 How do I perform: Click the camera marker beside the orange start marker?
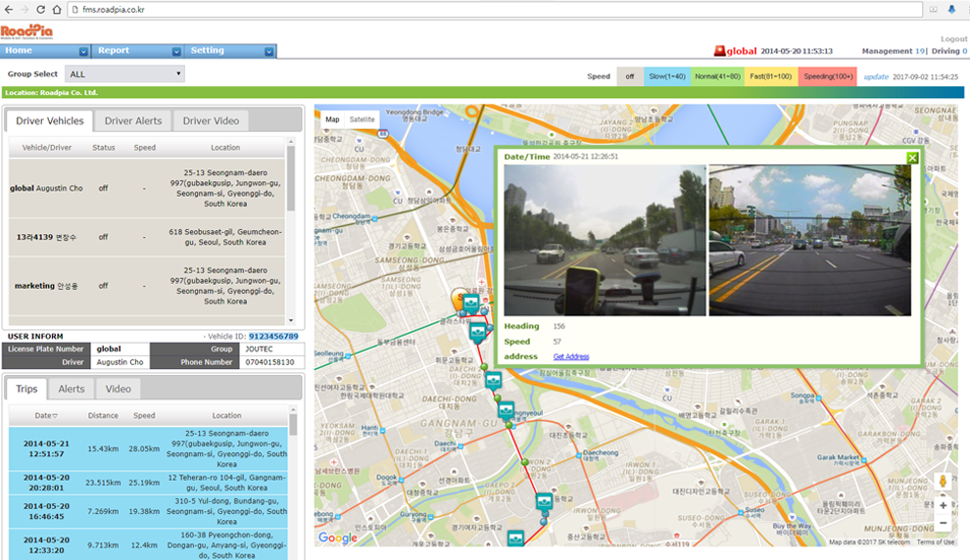pyautogui.click(x=471, y=303)
